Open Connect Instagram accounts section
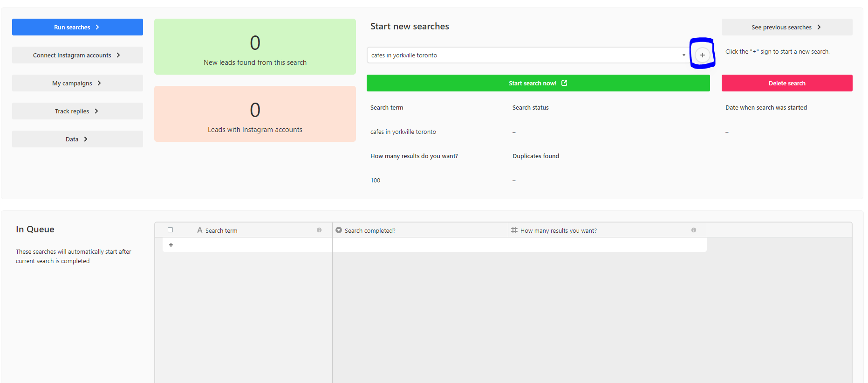Viewport: 868px width, 383px height. pyautogui.click(x=77, y=55)
